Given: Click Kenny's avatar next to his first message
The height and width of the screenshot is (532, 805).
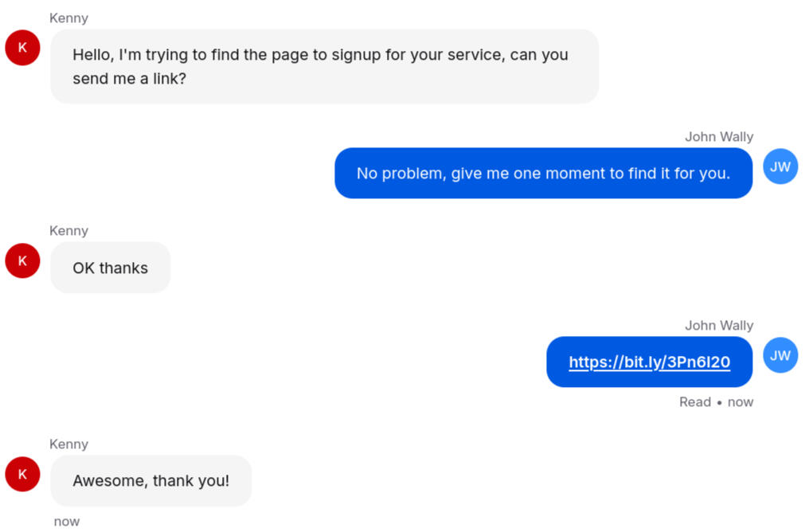Looking at the screenshot, I should point(21,48).
